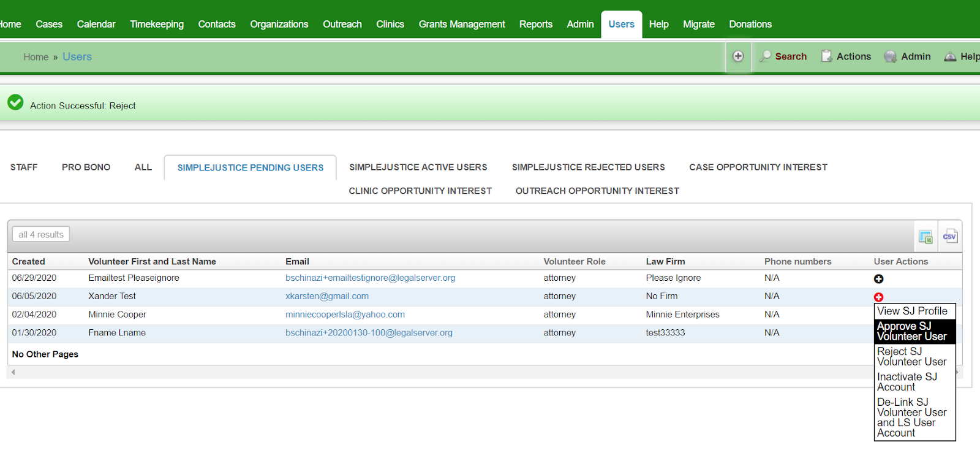The image size is (980, 450).
Task: Open the Actions clipboard icon
Action: click(x=826, y=56)
